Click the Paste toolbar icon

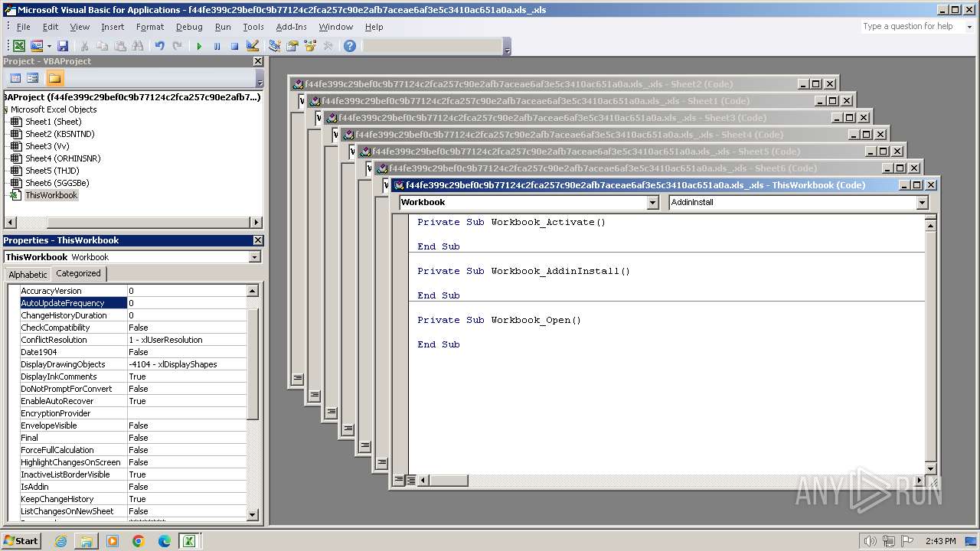pyautogui.click(x=120, y=46)
